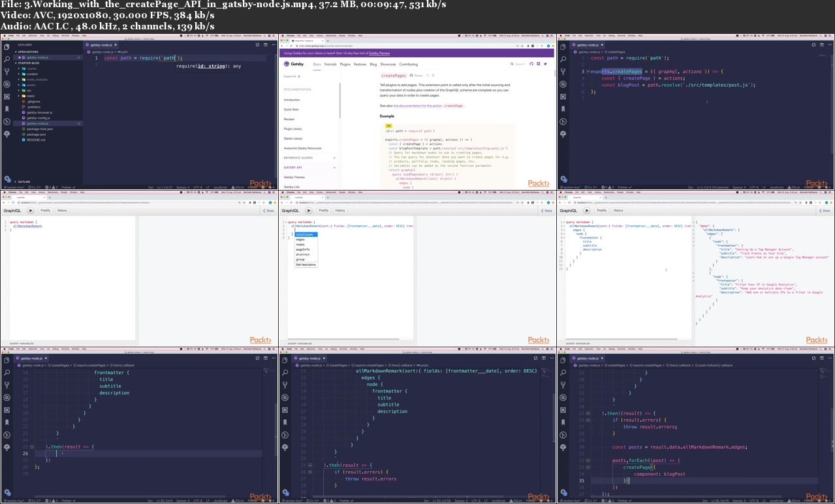The width and height of the screenshot is (835, 504).
Task: Follow the Gatsby Preview banner link
Action: click(379, 53)
